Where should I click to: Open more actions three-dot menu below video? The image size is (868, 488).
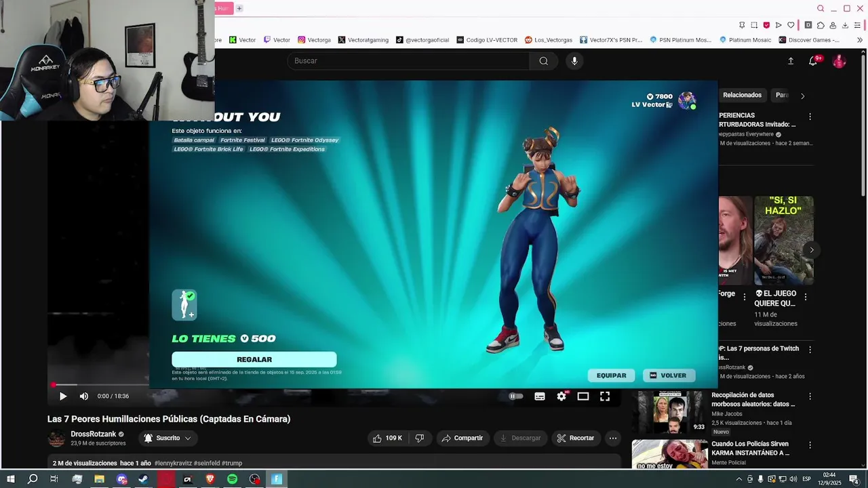point(613,439)
